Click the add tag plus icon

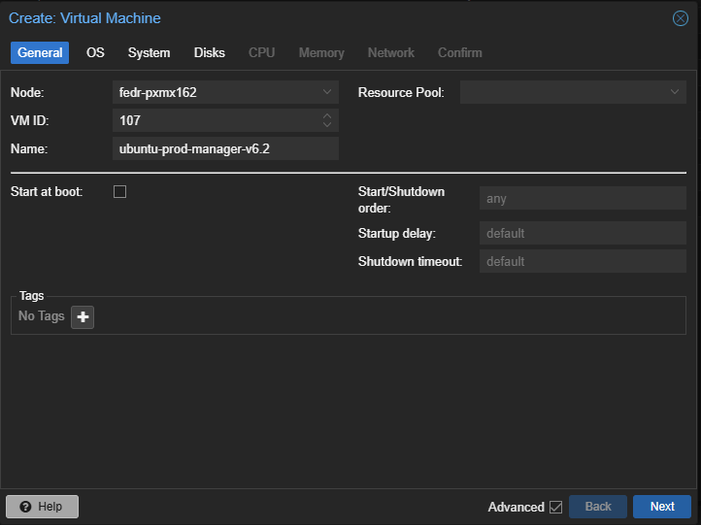(82, 317)
